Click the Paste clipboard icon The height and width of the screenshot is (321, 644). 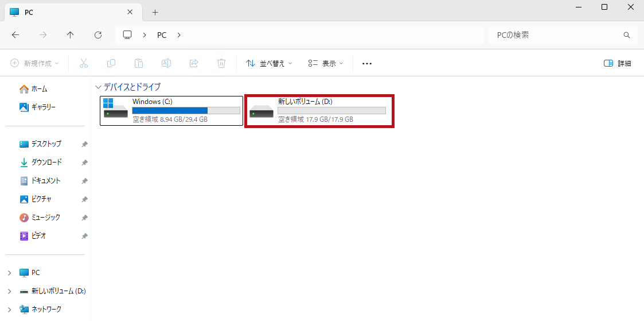[x=139, y=63]
